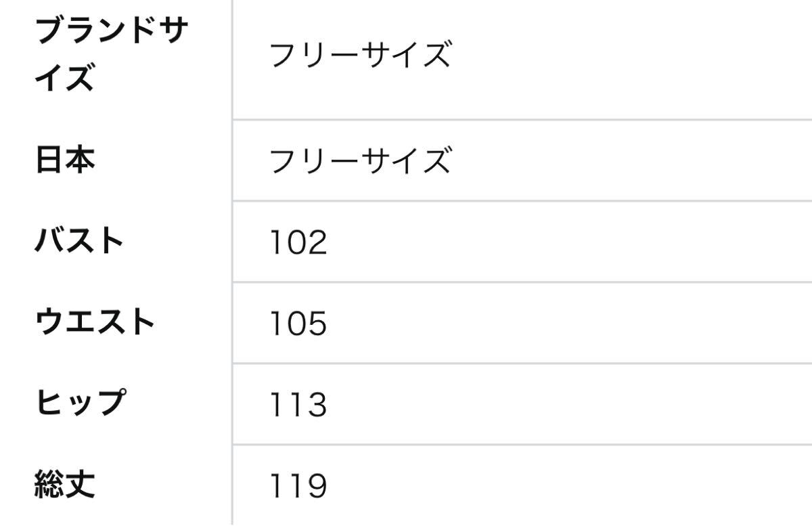Click the vertical divider beside the バスト label
This screenshot has width=812, height=528.
[232, 242]
